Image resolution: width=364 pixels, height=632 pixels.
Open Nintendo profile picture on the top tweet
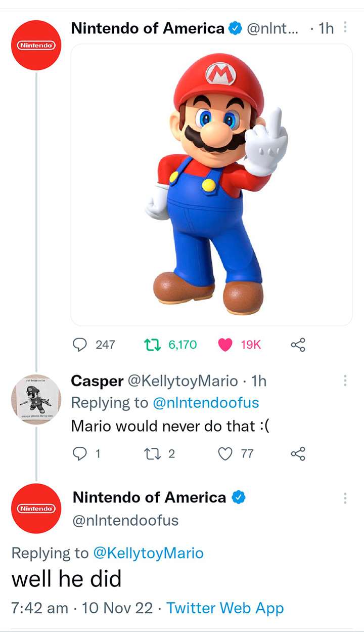point(36,46)
